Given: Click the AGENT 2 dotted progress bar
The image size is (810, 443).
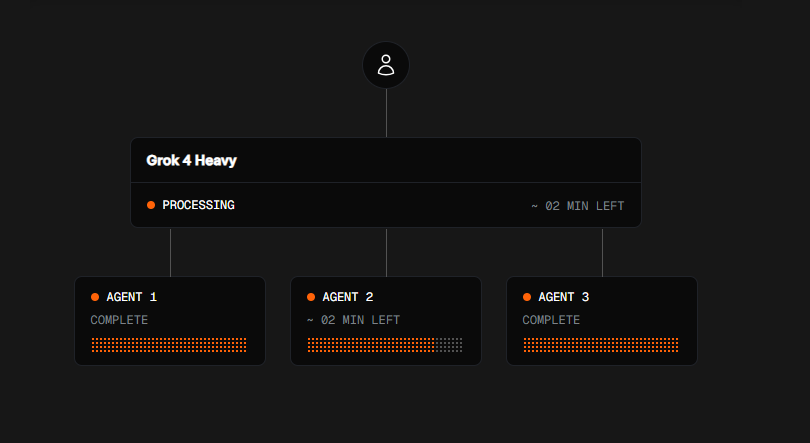Looking at the screenshot, I should (x=385, y=345).
